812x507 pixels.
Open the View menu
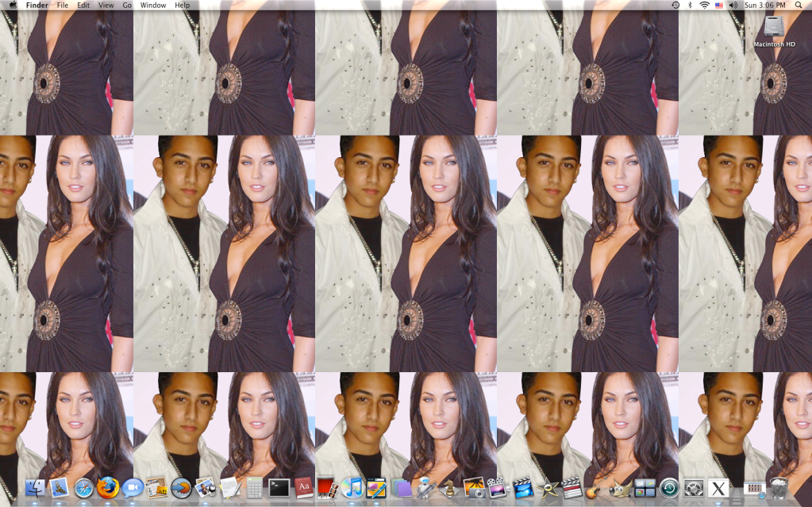[x=106, y=6]
